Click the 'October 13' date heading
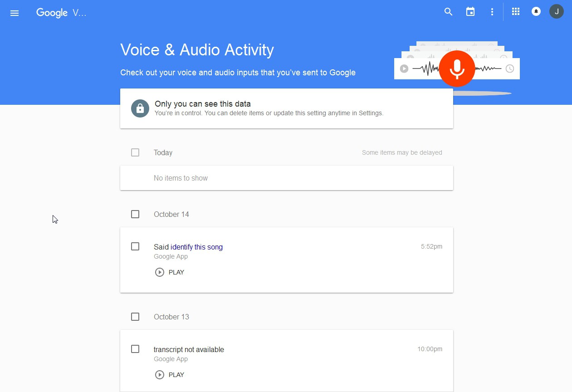Viewport: 572px width, 392px height. coord(171,317)
